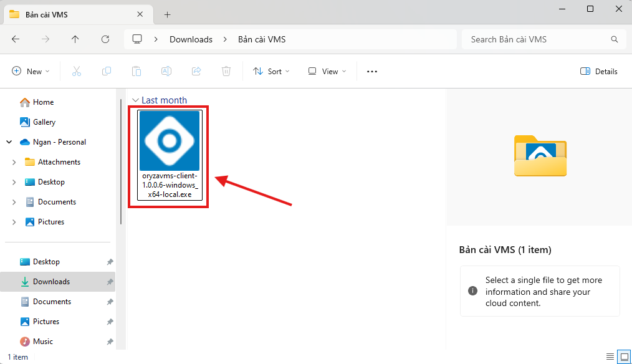Close the Bản cài VMS tab

[x=140, y=14]
